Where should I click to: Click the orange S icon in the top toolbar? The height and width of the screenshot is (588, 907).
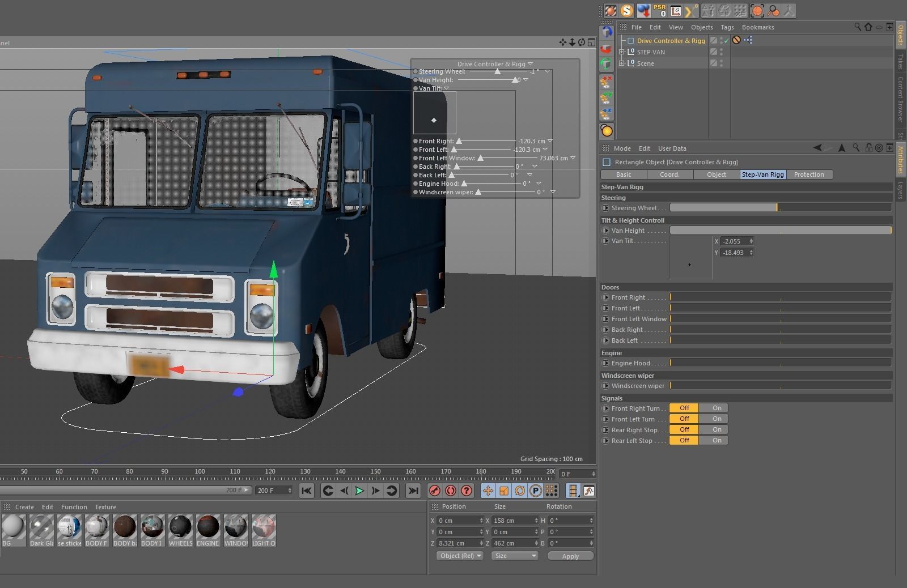[626, 11]
